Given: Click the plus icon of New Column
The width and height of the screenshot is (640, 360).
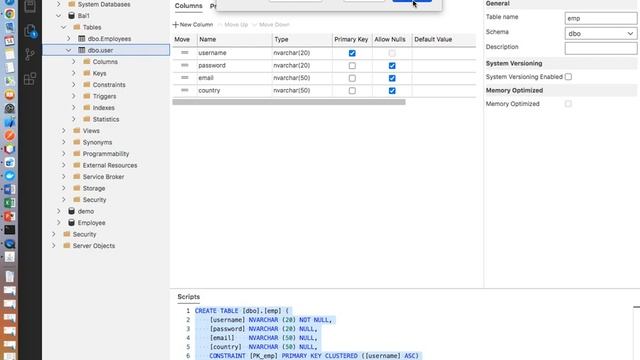Looking at the screenshot, I should [176, 24].
